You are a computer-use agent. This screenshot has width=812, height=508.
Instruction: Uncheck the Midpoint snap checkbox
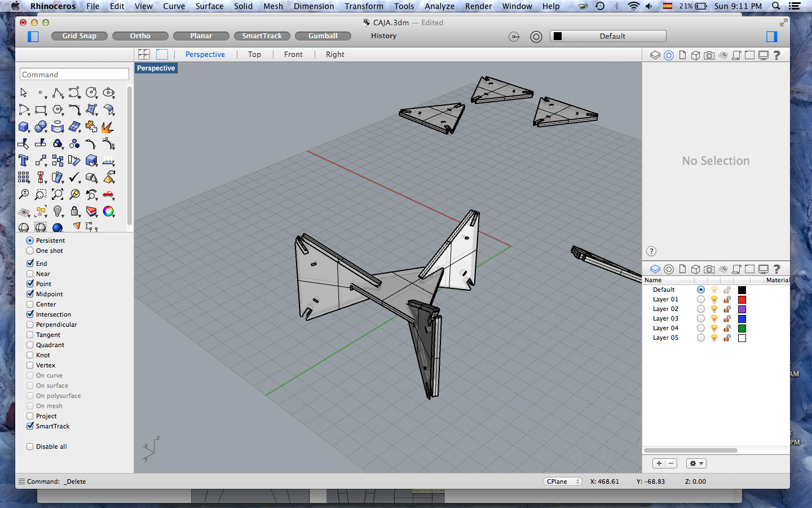[30, 294]
